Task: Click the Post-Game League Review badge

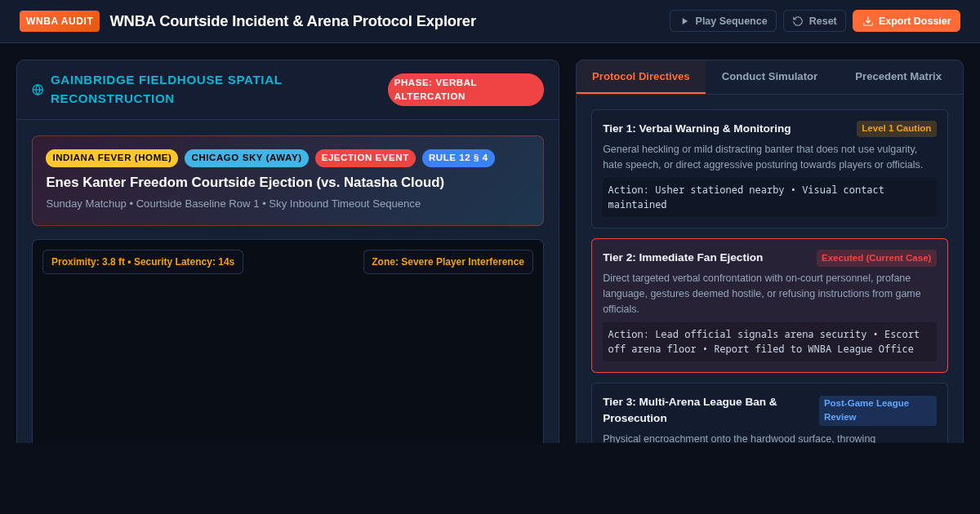Action: click(x=878, y=410)
